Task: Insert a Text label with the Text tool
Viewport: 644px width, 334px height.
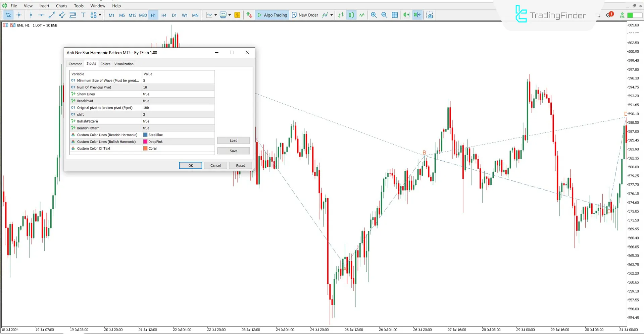Action: [83, 15]
